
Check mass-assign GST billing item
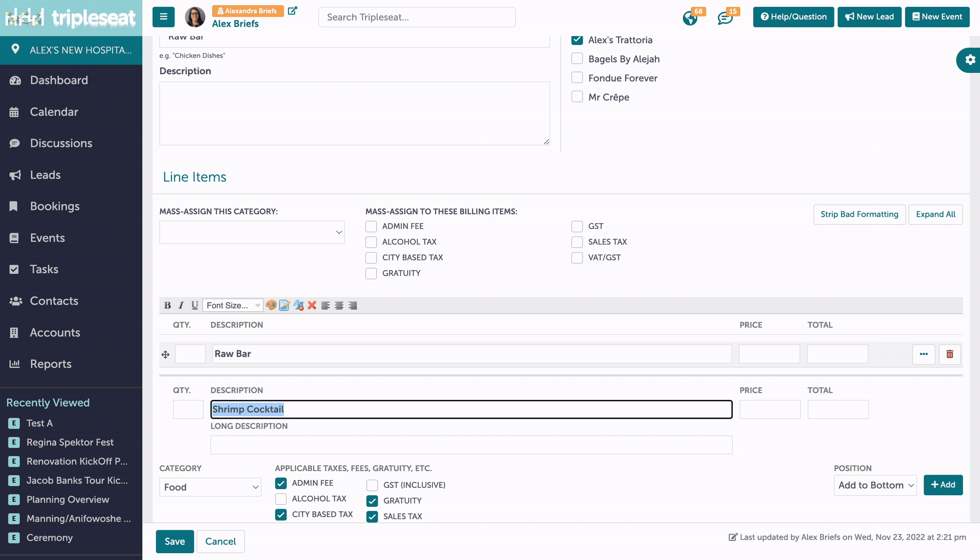coord(577,226)
